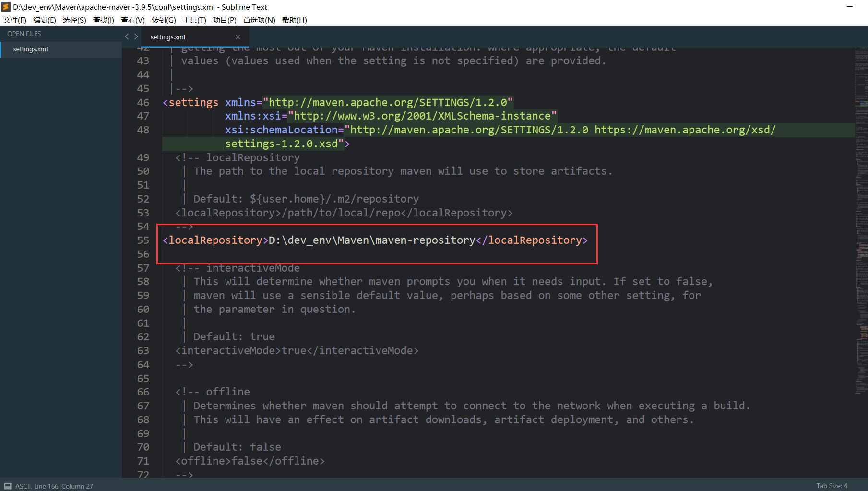Click D:\dev_env\Maven\maven-repository path text
The height and width of the screenshot is (491, 868).
pos(372,240)
